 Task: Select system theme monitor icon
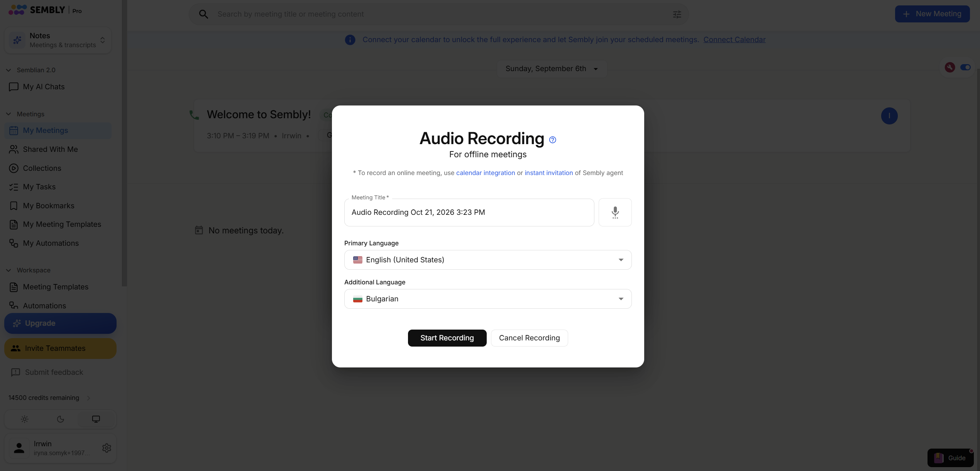[x=96, y=419]
